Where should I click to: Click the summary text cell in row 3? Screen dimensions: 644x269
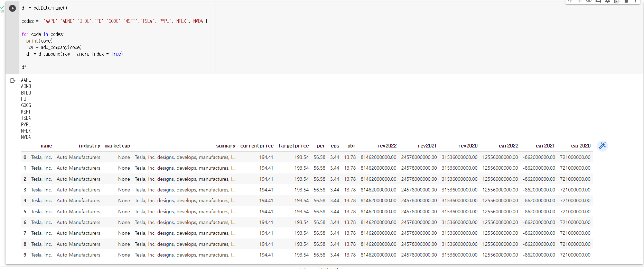pyautogui.click(x=185, y=190)
